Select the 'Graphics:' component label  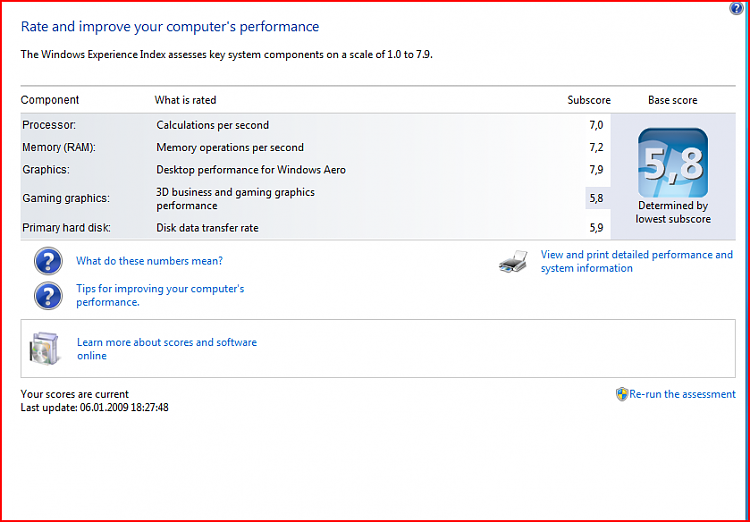click(46, 170)
